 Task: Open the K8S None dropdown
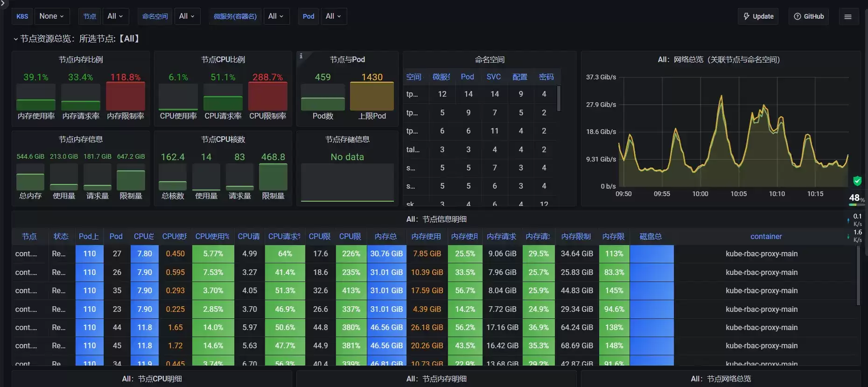click(52, 16)
